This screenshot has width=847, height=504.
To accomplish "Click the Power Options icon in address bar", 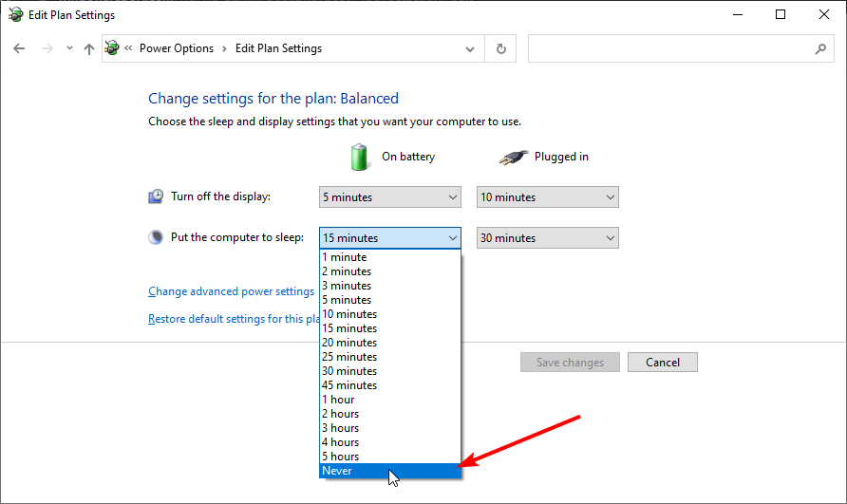I will tap(112, 48).
